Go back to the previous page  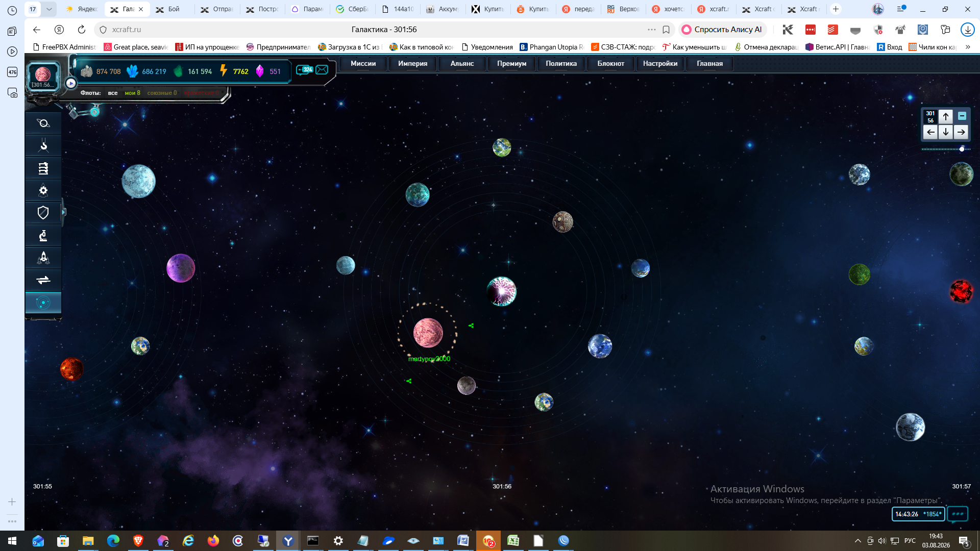tap(37, 30)
